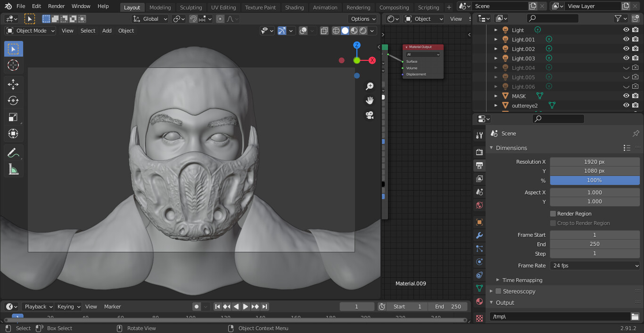Enable the Render Region checkbox

click(x=553, y=214)
